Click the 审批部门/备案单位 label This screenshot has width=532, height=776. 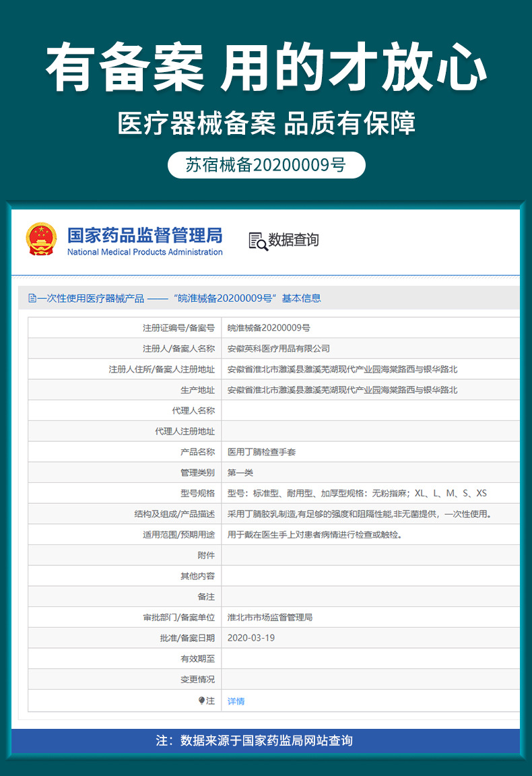(x=178, y=617)
